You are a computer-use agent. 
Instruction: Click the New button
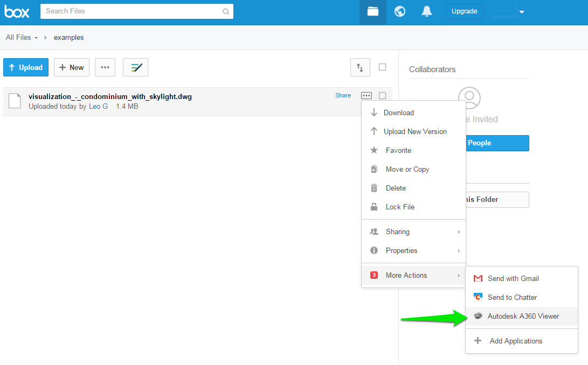pos(72,67)
